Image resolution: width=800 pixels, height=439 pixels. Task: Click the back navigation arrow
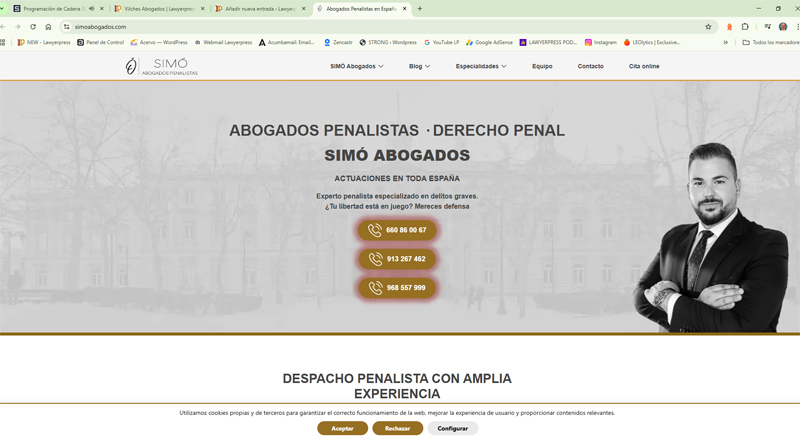[3, 27]
